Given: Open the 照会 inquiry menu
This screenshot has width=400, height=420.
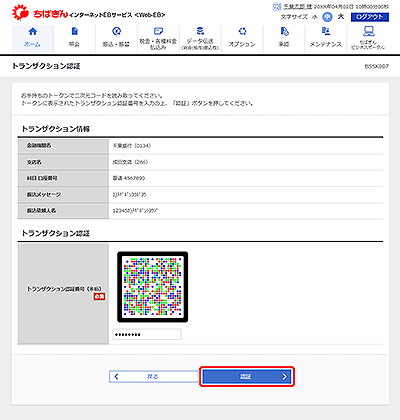Looking at the screenshot, I should pos(74,39).
